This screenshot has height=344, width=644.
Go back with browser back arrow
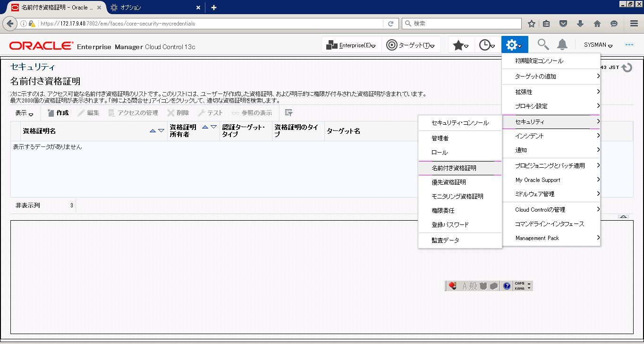[10, 23]
